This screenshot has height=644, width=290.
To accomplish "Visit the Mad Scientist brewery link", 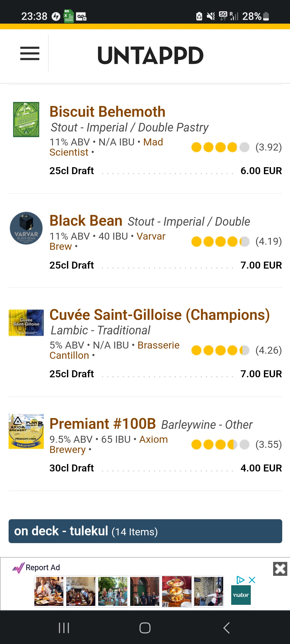I will point(153,142).
